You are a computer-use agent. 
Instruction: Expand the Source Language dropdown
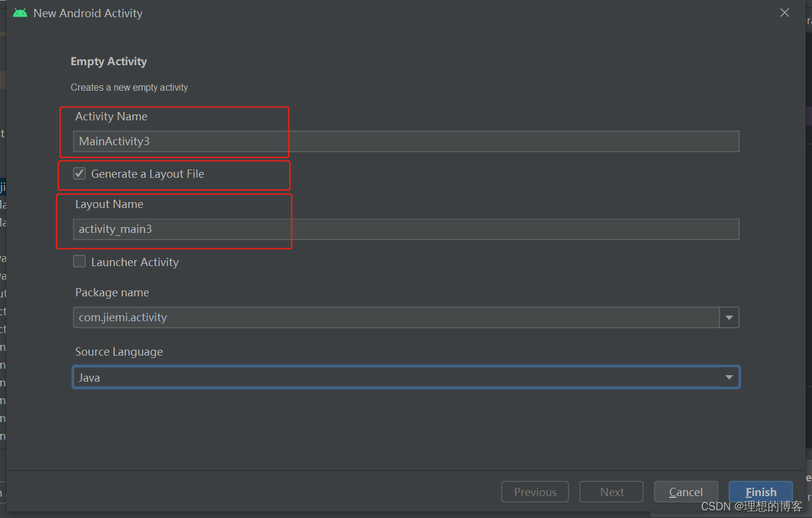pos(728,377)
